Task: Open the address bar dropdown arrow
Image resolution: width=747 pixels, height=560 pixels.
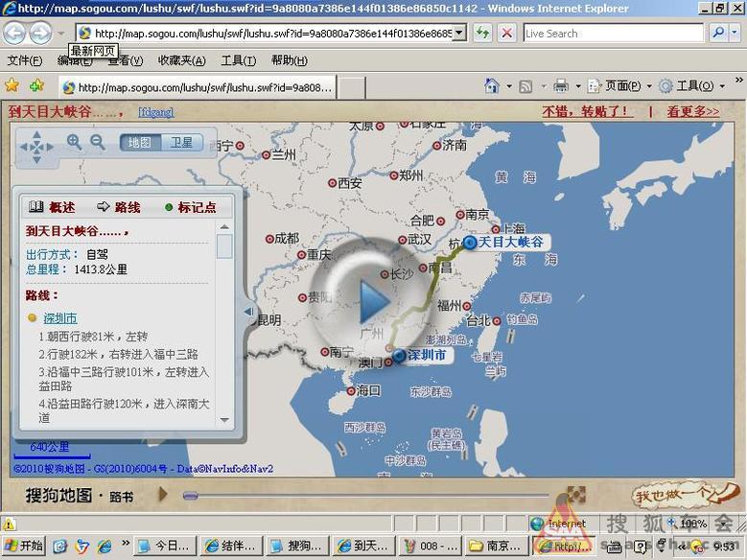Action: [458, 33]
